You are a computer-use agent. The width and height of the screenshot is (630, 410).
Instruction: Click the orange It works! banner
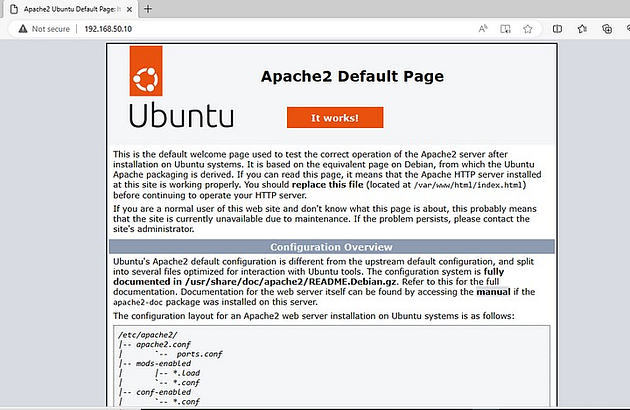coord(335,117)
